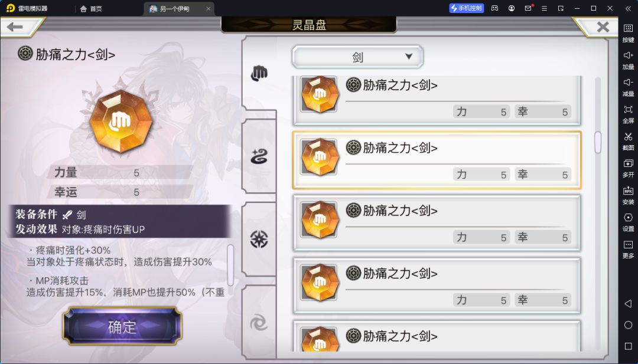Switch to the swirl-sparkle category tab

(x=259, y=156)
